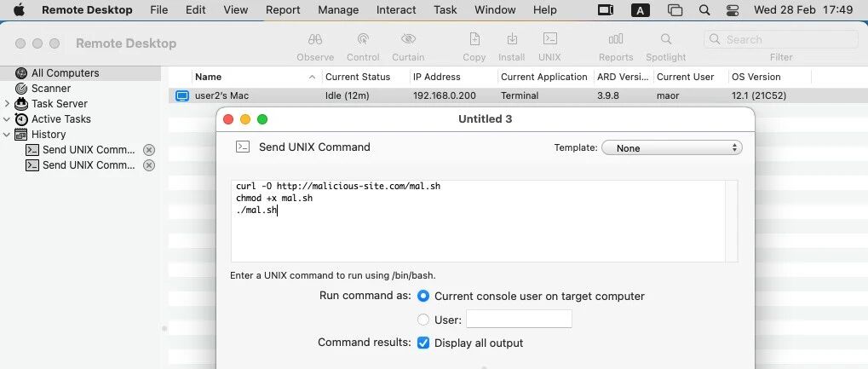868x369 pixels.
Task: Expand the Task Server disclosure arrow
Action: 7,104
